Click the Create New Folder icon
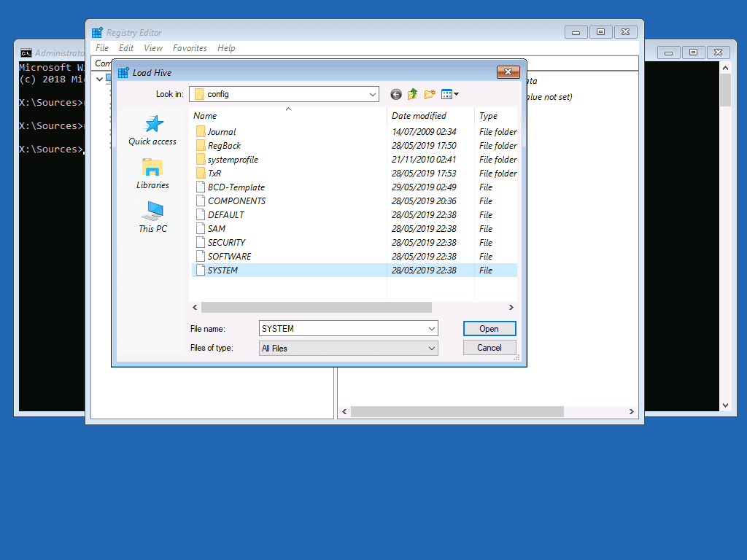Image resolution: width=747 pixels, height=560 pixels. [429, 94]
